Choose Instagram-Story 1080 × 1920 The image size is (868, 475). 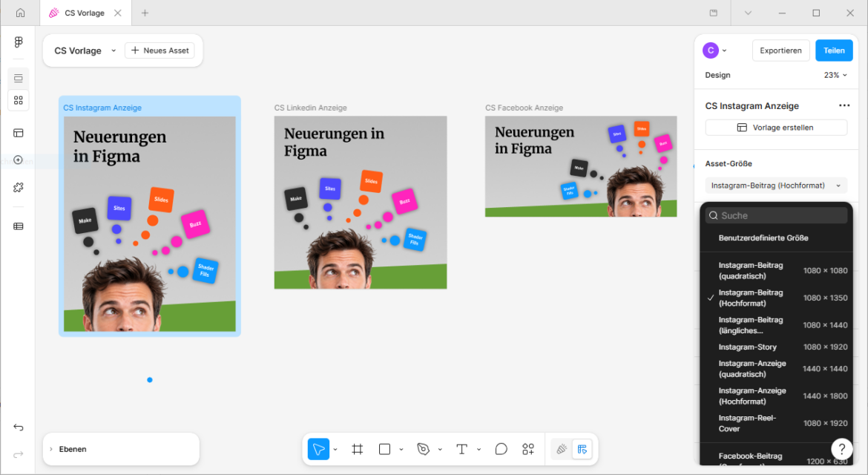776,347
